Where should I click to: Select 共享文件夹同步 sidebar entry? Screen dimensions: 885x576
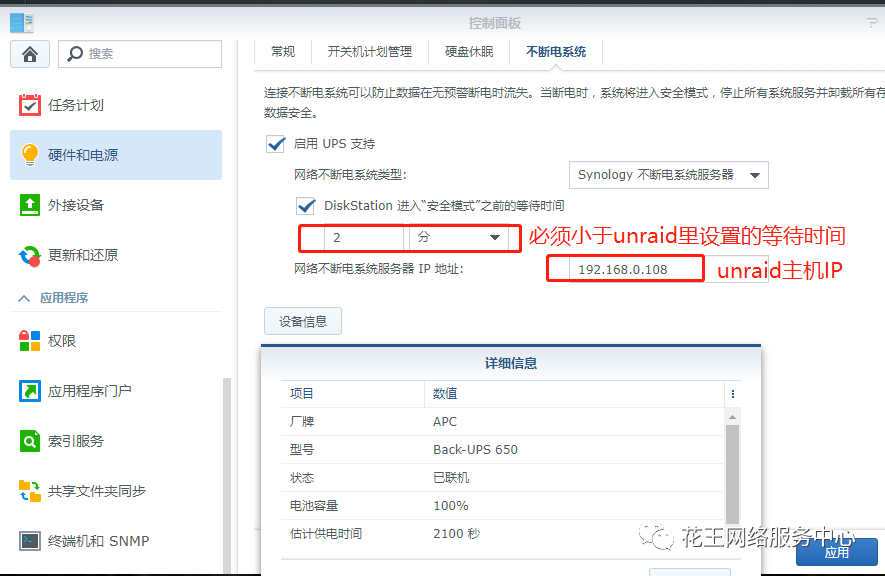pos(116,491)
